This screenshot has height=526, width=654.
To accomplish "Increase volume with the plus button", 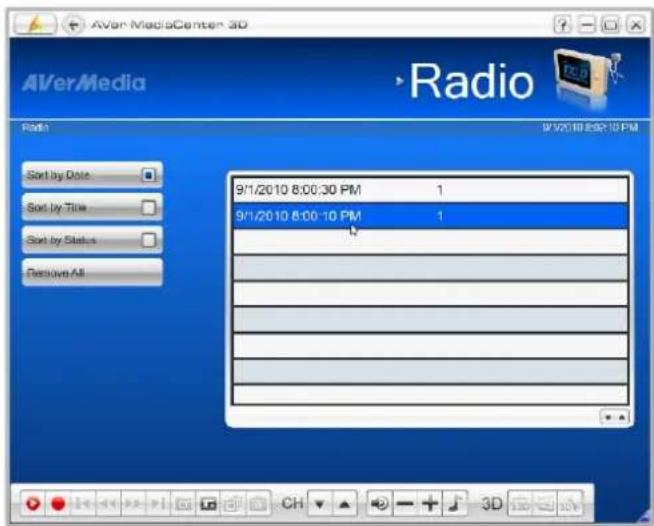I will 430,504.
